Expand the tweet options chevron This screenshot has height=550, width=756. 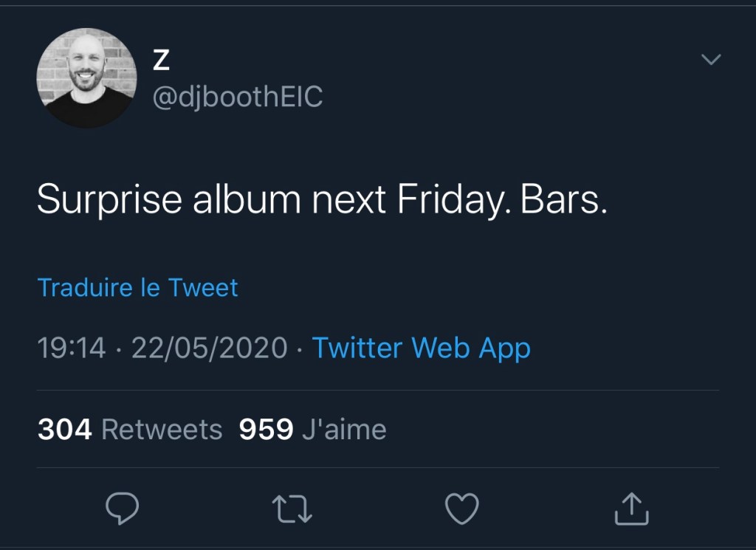coord(710,60)
